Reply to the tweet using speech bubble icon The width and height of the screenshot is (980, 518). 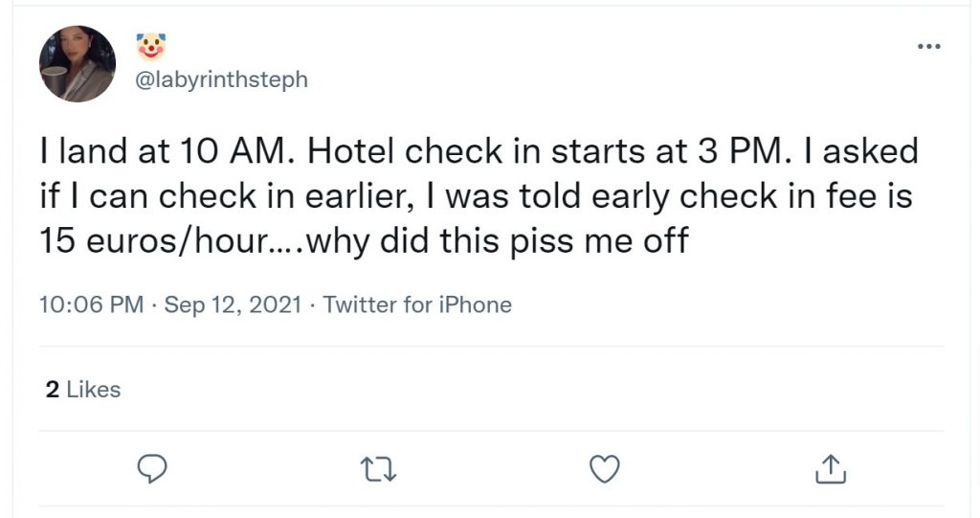152,468
